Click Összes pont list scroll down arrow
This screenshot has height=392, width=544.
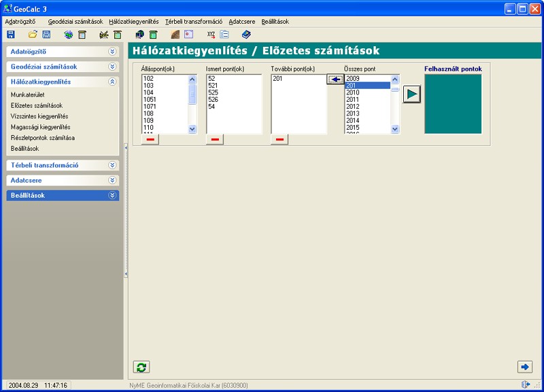click(395, 129)
